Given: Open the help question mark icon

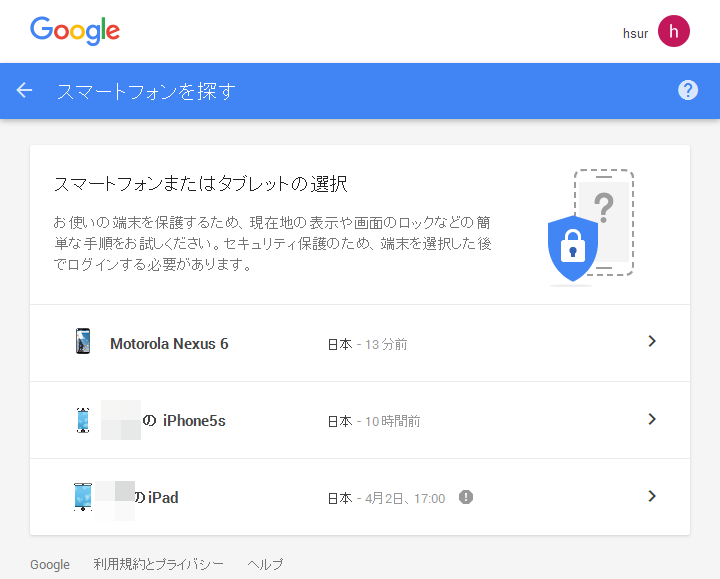Looking at the screenshot, I should coord(688,91).
